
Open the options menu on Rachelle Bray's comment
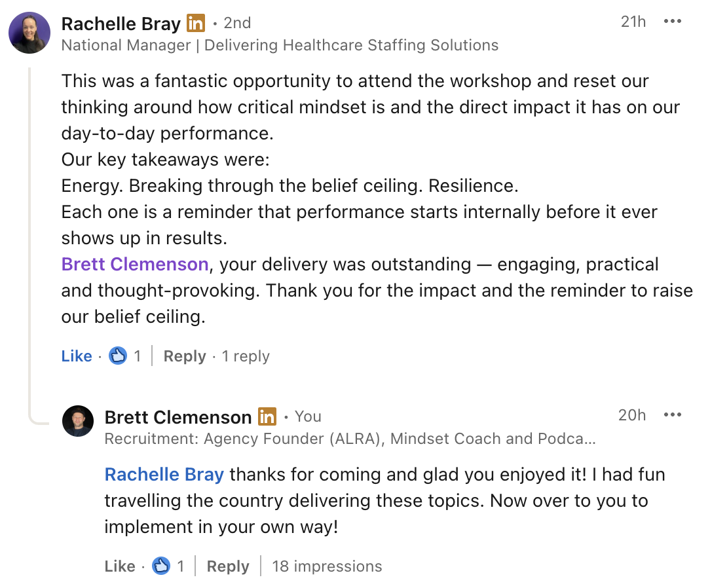(x=673, y=22)
